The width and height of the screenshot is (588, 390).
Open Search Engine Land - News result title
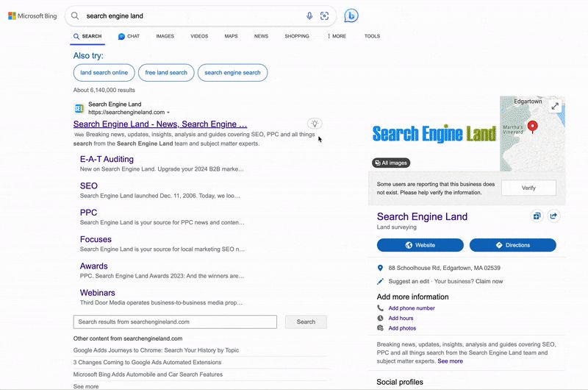click(x=160, y=124)
